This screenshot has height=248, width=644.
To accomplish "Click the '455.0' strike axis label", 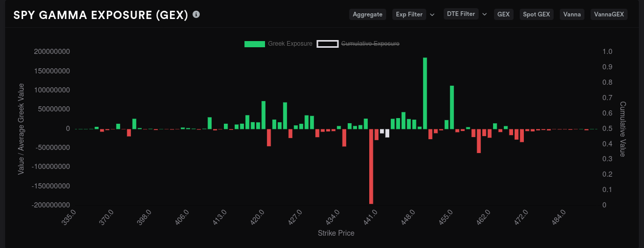I will point(446,217).
